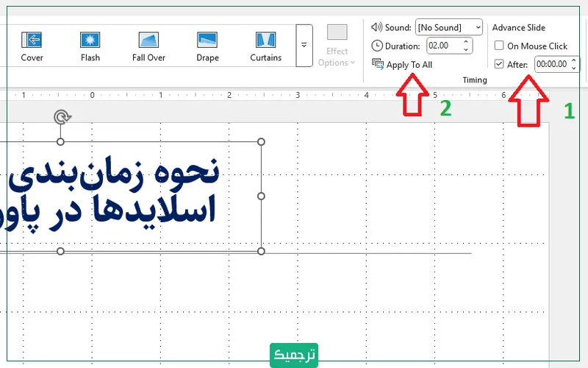The height and width of the screenshot is (368, 588).
Task: Increase After time with up spinner
Action: pos(574,60)
